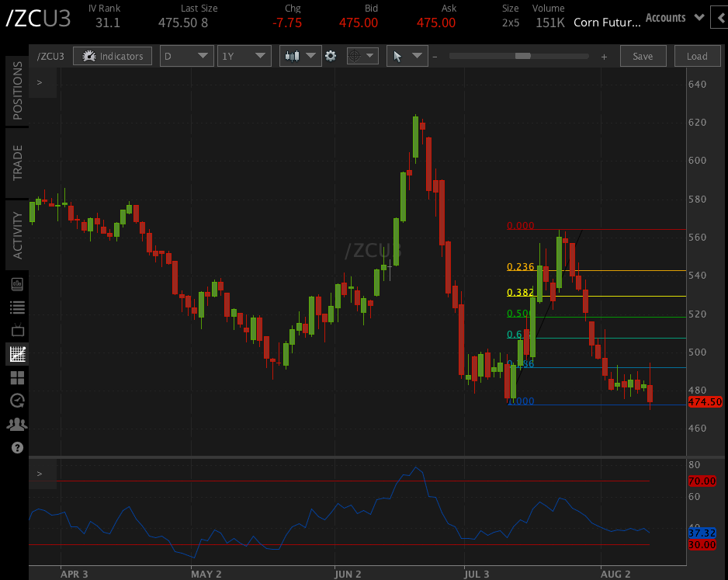
Task: Select the 0.382 Fibonacci level label
Action: point(520,293)
